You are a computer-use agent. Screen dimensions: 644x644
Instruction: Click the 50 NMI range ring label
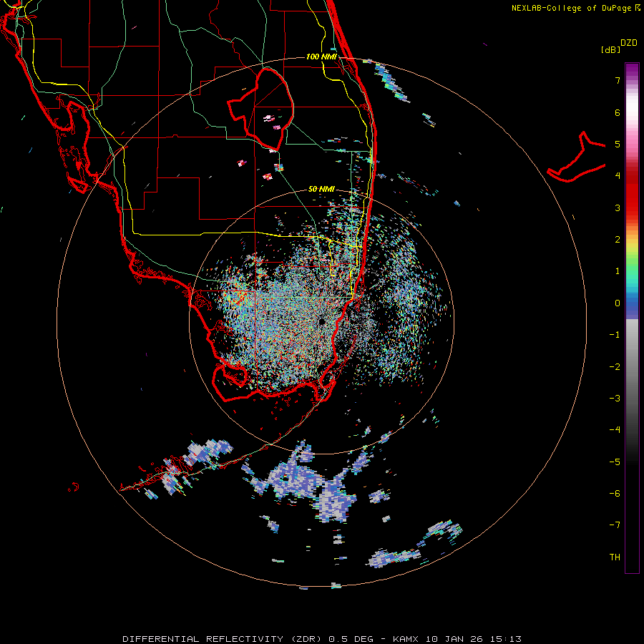(321, 190)
